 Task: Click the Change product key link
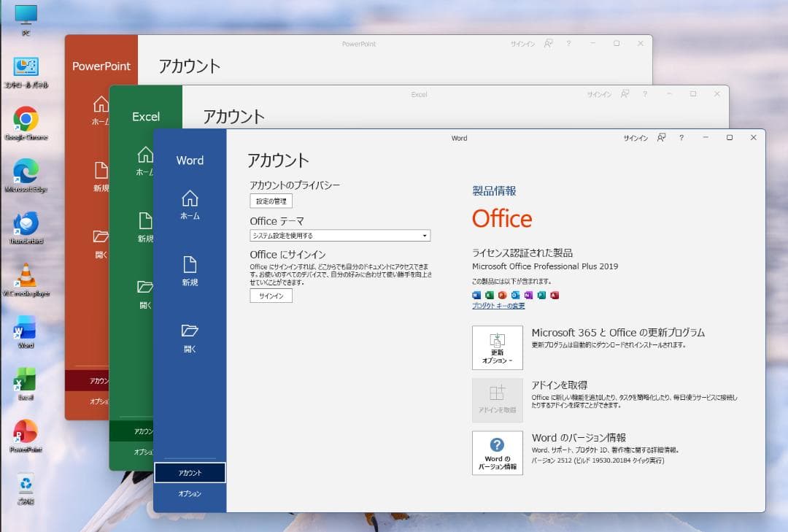[498, 306]
